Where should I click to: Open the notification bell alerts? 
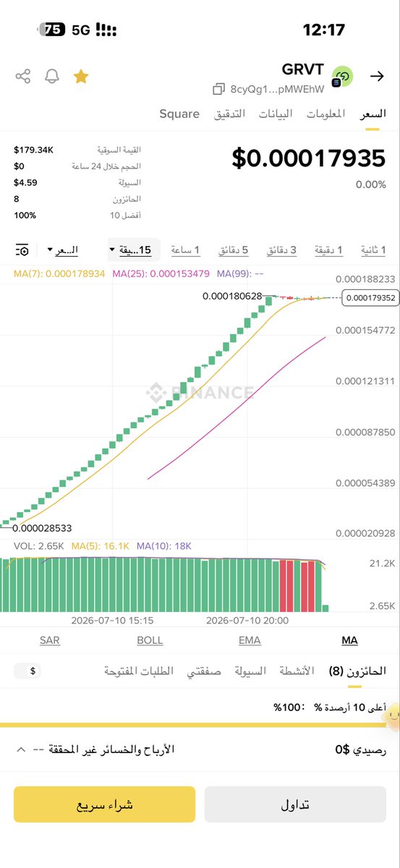[51, 76]
